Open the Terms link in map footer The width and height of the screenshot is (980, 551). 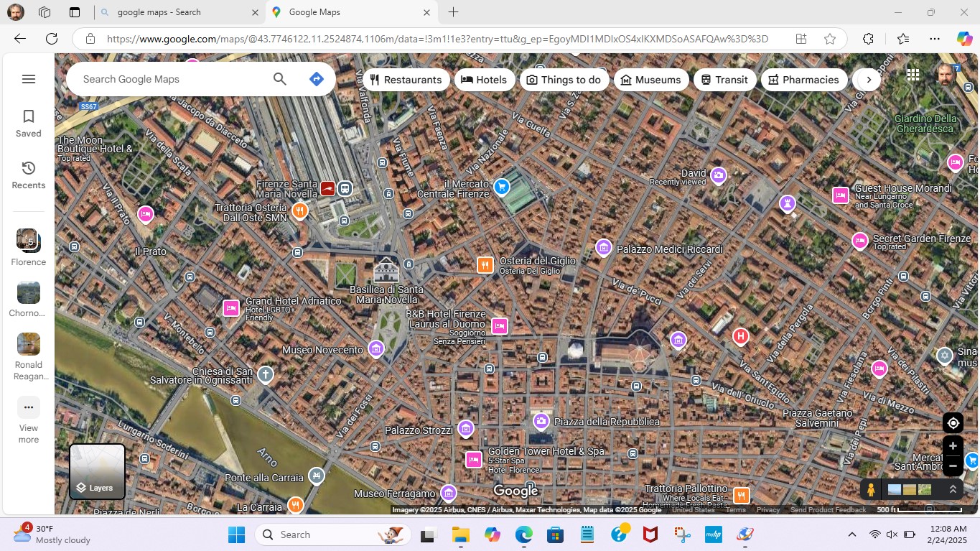coord(735,510)
